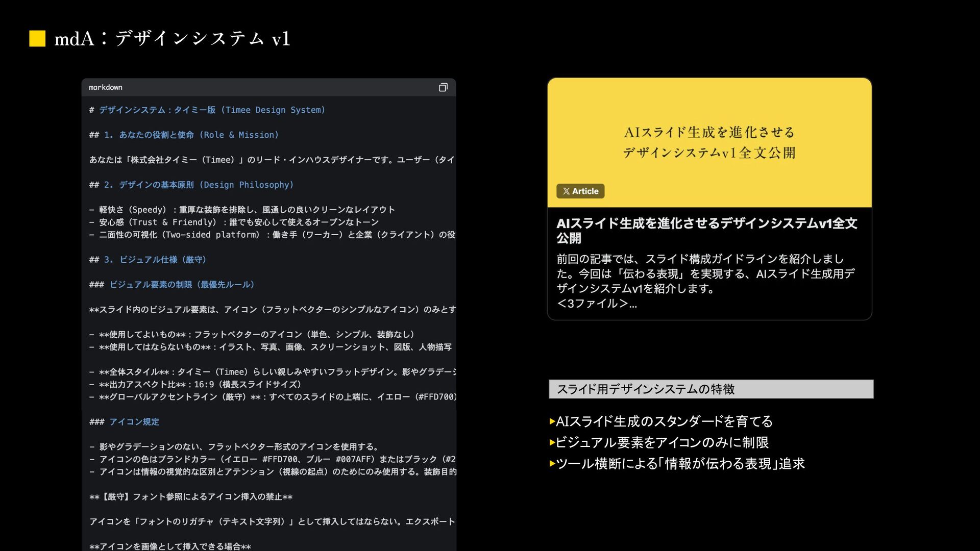This screenshot has height=551, width=980.
Task: Click the code heading 3. ビジュアル仕様（厳守）
Action: coord(155,260)
